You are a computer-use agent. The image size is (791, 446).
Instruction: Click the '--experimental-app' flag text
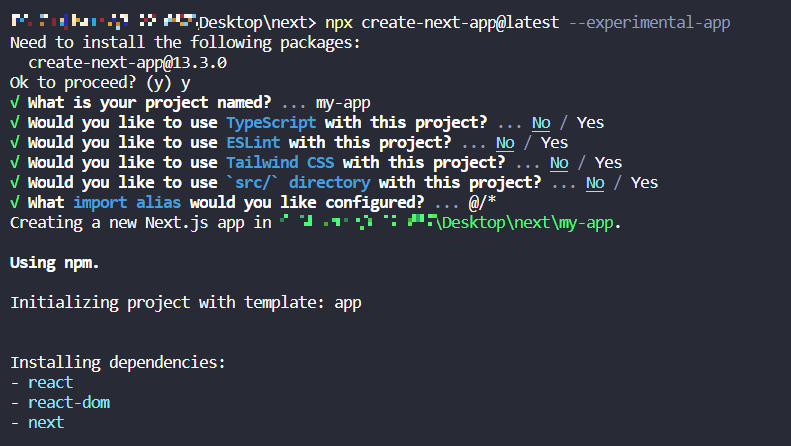(x=649, y=23)
